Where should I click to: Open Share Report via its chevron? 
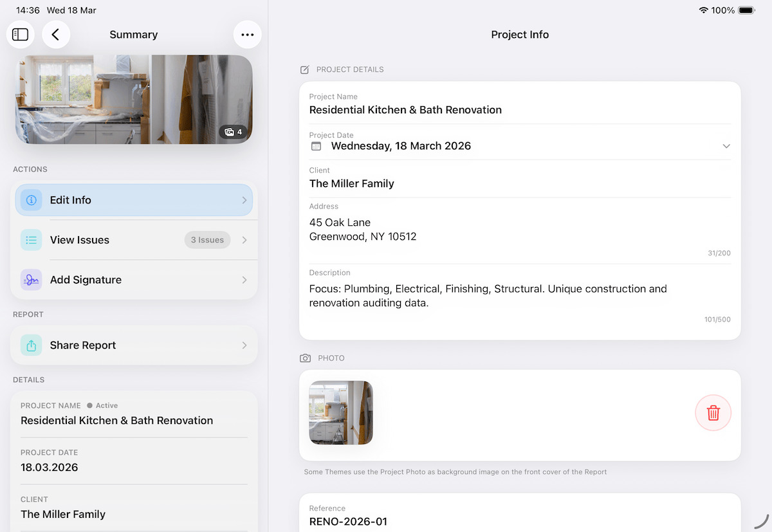click(x=244, y=345)
